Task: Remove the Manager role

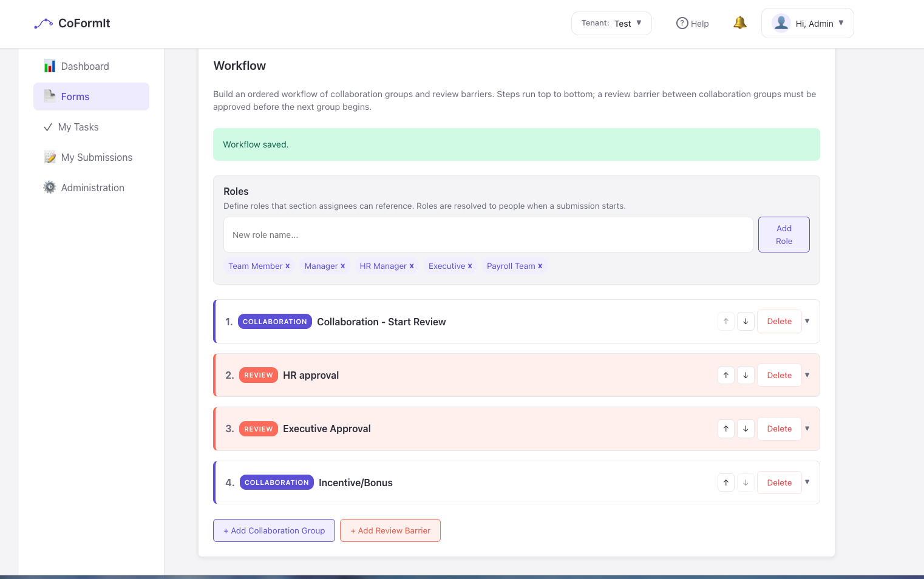Action: pyautogui.click(x=343, y=266)
